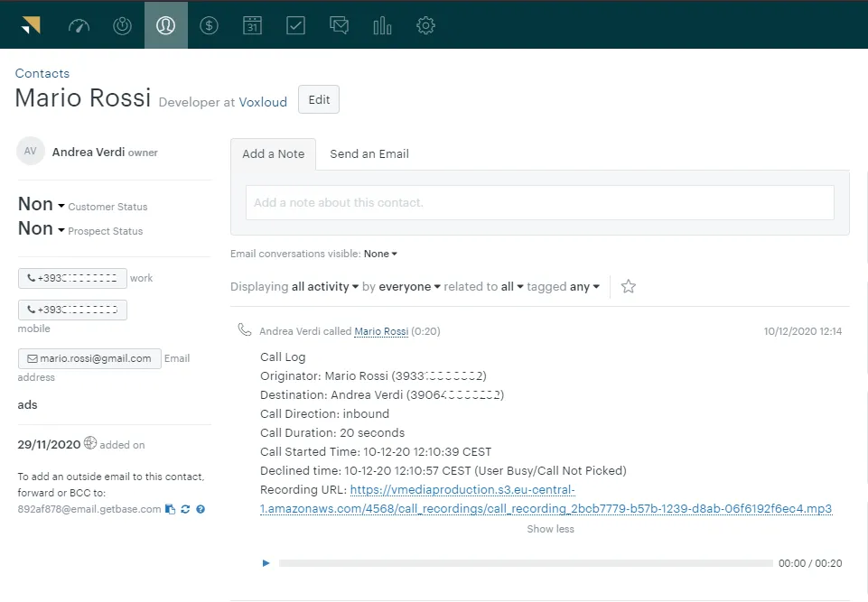Switch to the Add a Note tab
The width and height of the screenshot is (868, 602).
(274, 153)
